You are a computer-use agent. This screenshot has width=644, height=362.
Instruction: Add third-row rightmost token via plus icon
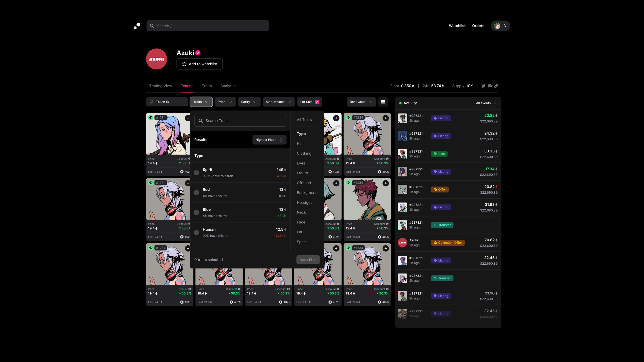[386, 248]
